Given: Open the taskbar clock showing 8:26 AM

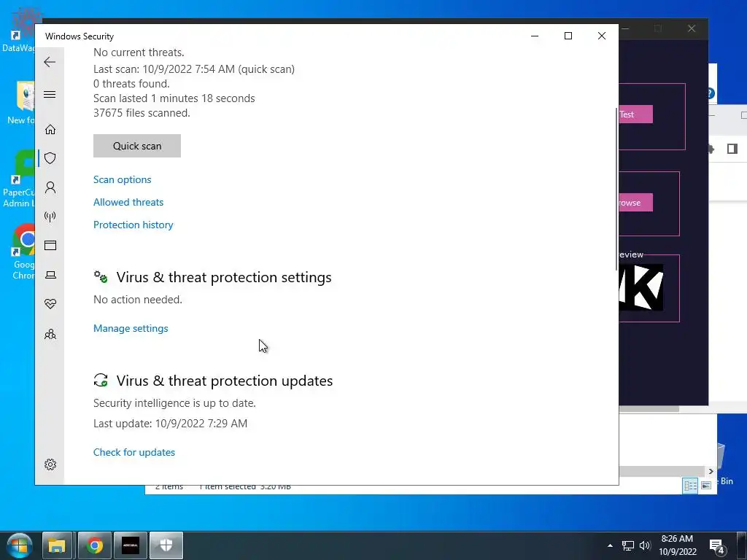Looking at the screenshot, I should click(x=678, y=545).
